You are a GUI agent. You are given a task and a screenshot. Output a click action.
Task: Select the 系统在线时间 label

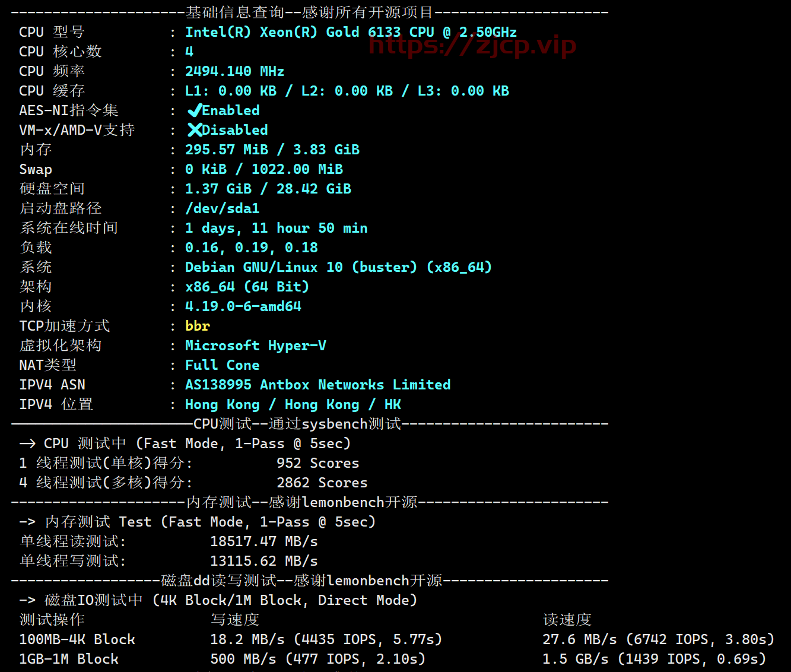pyautogui.click(x=69, y=228)
